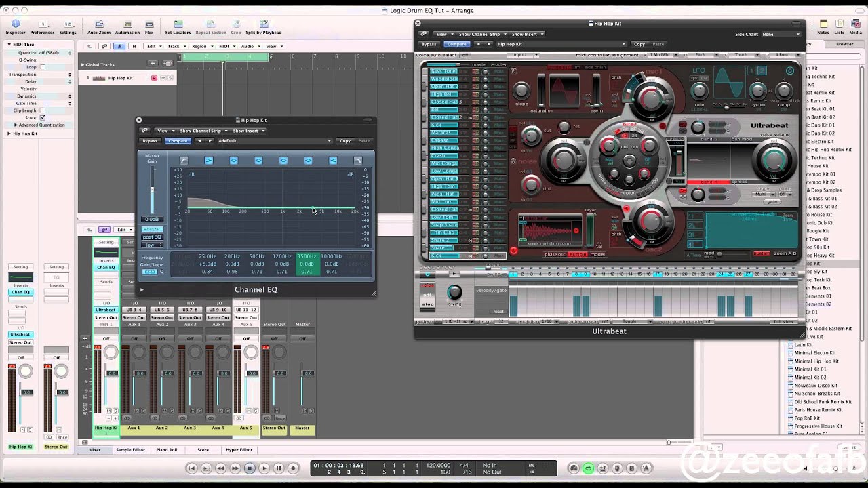Click the Chan EQ insert on mixer strip
The width and height of the screenshot is (868, 488).
click(106, 268)
